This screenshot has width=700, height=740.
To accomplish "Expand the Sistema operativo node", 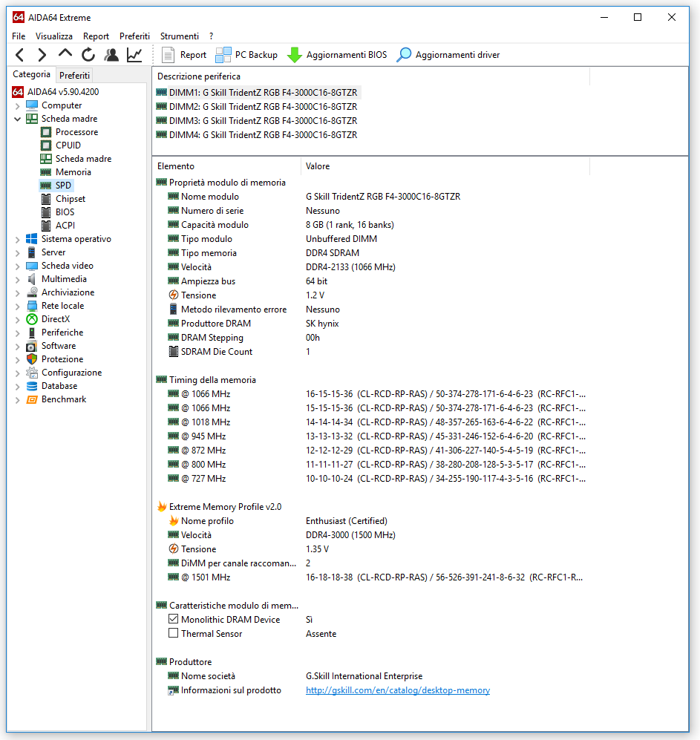I will pyautogui.click(x=18, y=239).
